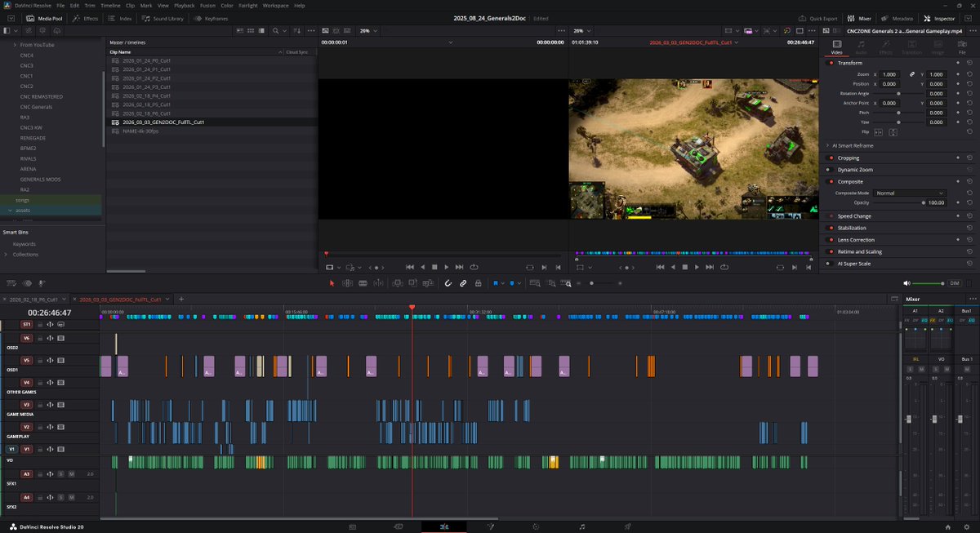Image resolution: width=980 pixels, height=533 pixels.
Task: Mute the A4 audio track
Action: 72,497
